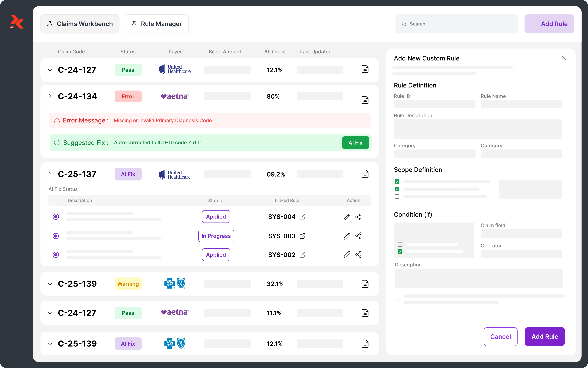588x368 pixels.
Task: Click Cancel in custom rule panel
Action: tap(500, 337)
